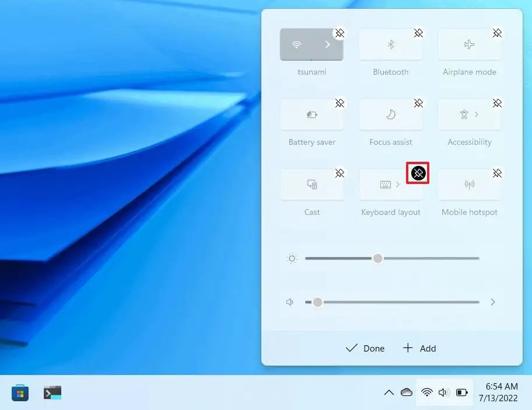
Task: Unpin the tsunami Wi-Fi tile
Action: pos(339,33)
